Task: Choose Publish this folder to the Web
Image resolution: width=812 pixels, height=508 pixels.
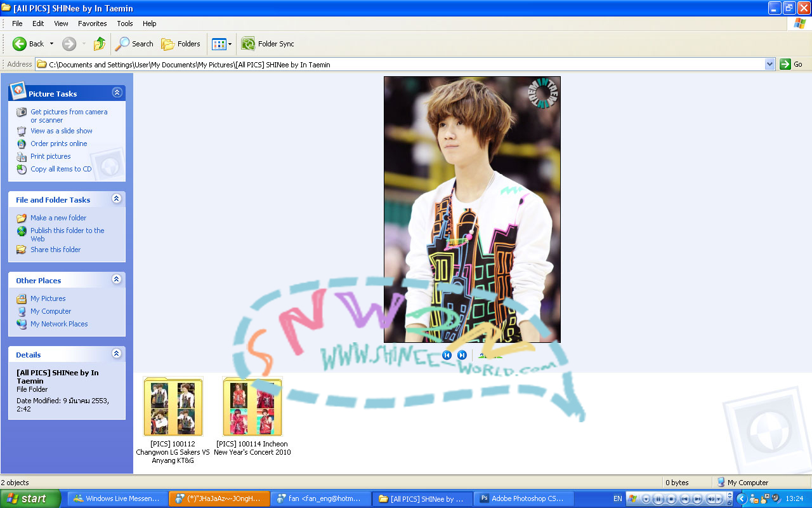Action: pyautogui.click(x=67, y=234)
